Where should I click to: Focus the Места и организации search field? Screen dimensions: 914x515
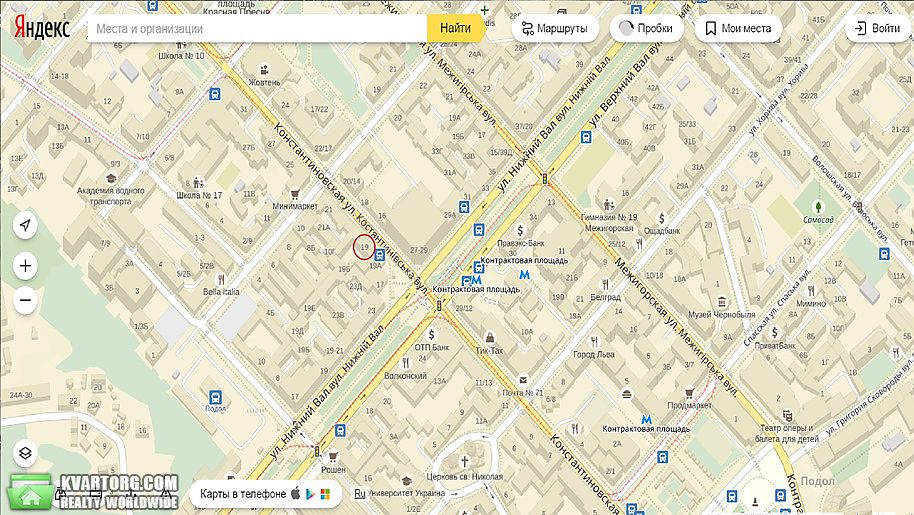point(257,28)
